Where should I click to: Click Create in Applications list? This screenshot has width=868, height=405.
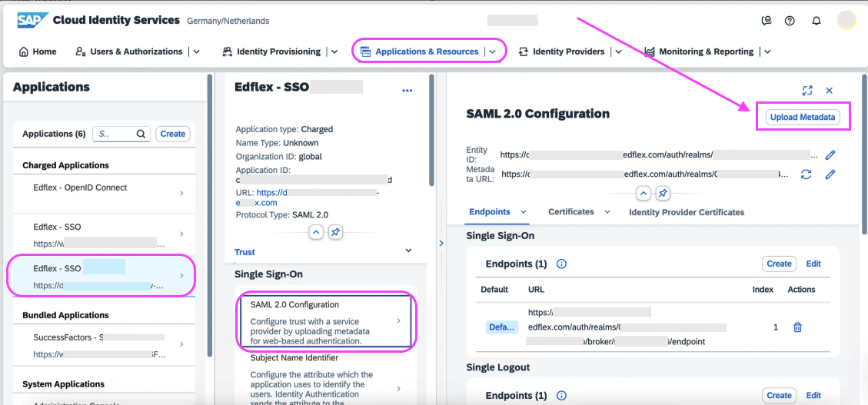(173, 134)
